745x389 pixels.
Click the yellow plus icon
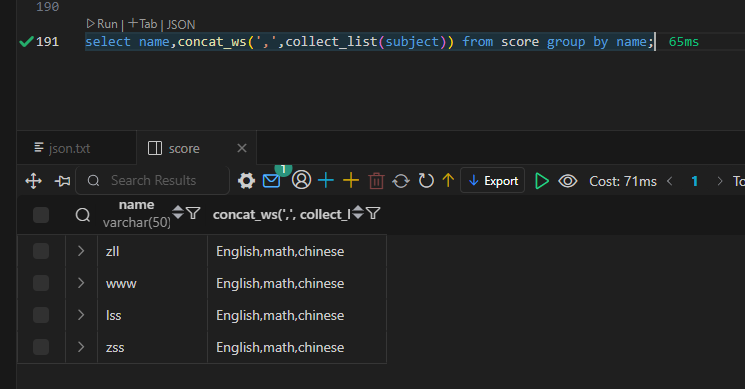tap(351, 180)
